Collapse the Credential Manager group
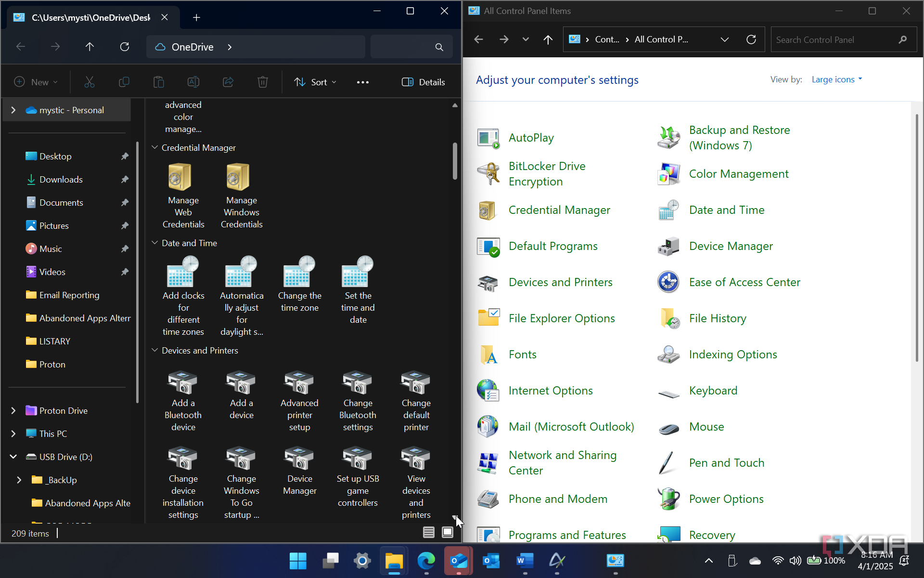The width and height of the screenshot is (924, 578). [155, 147]
